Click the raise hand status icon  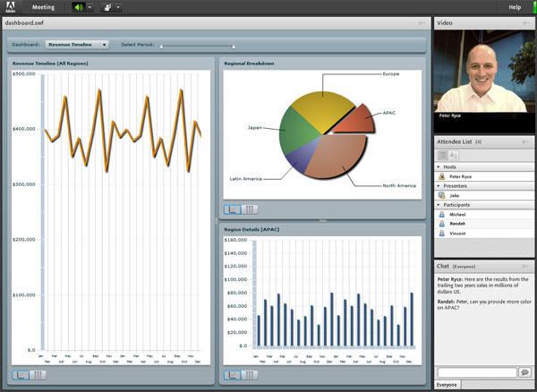tap(107, 7)
